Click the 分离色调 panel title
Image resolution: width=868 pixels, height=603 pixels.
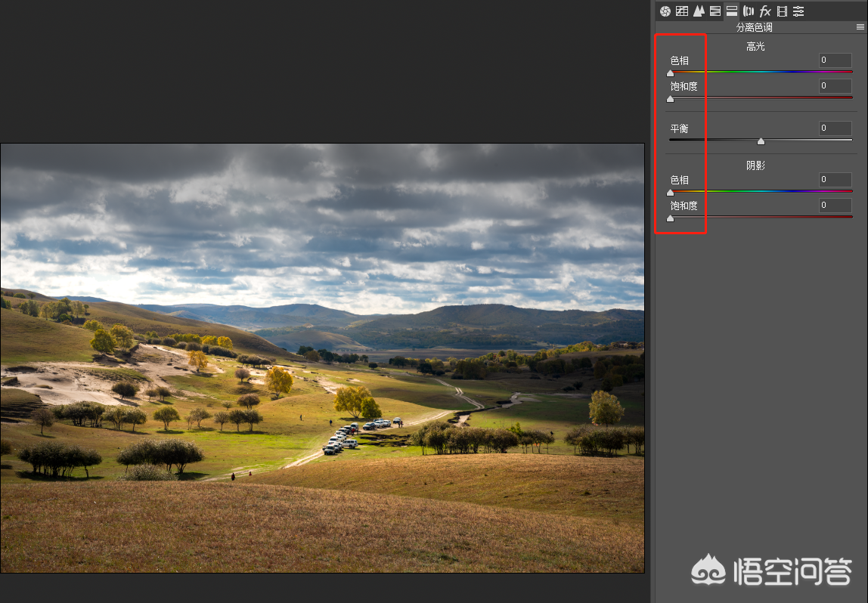coord(754,27)
